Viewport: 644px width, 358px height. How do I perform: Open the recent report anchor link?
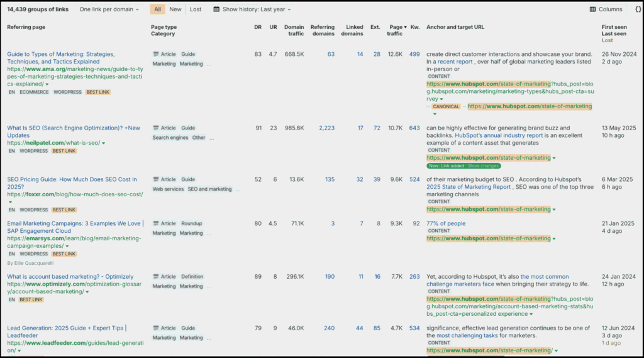point(455,62)
